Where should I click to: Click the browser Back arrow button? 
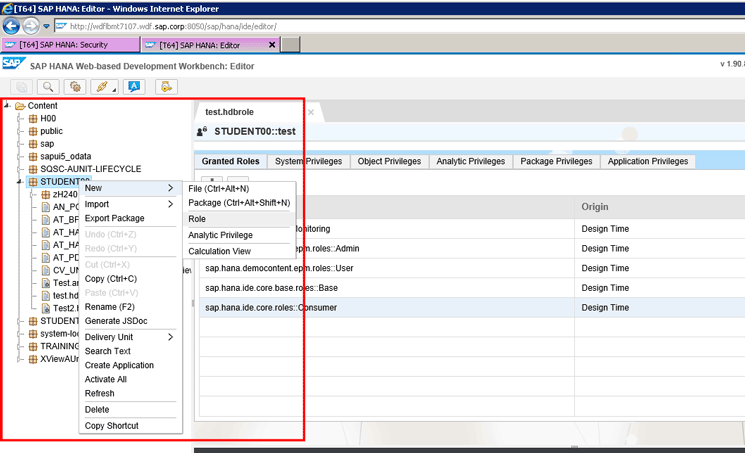[x=11, y=26]
